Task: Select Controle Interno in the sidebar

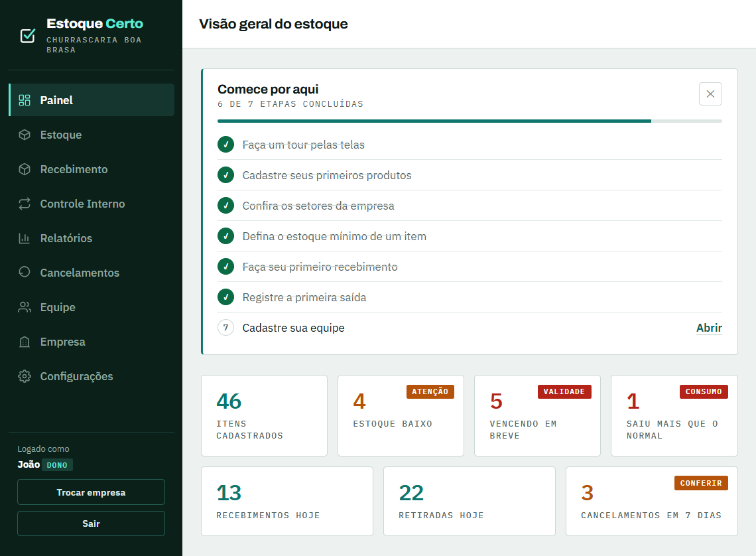Action: pyautogui.click(x=92, y=204)
